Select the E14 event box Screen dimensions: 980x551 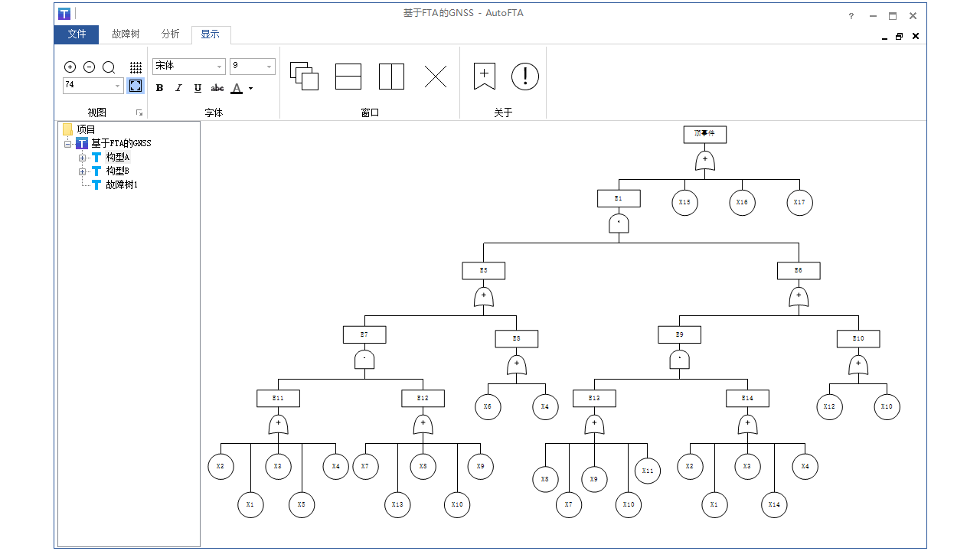(x=747, y=399)
